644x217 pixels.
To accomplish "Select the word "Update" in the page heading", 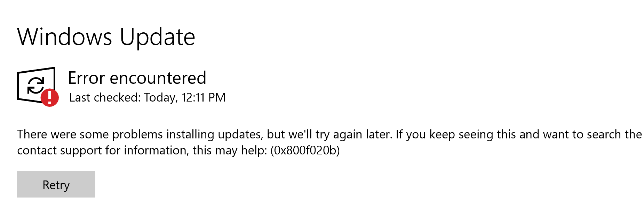I will pyautogui.click(x=157, y=37).
